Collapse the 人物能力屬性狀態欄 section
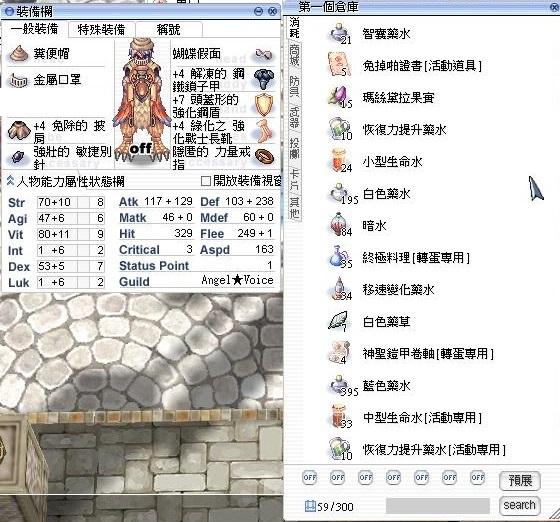The height and width of the screenshot is (522, 560). click(x=10, y=181)
